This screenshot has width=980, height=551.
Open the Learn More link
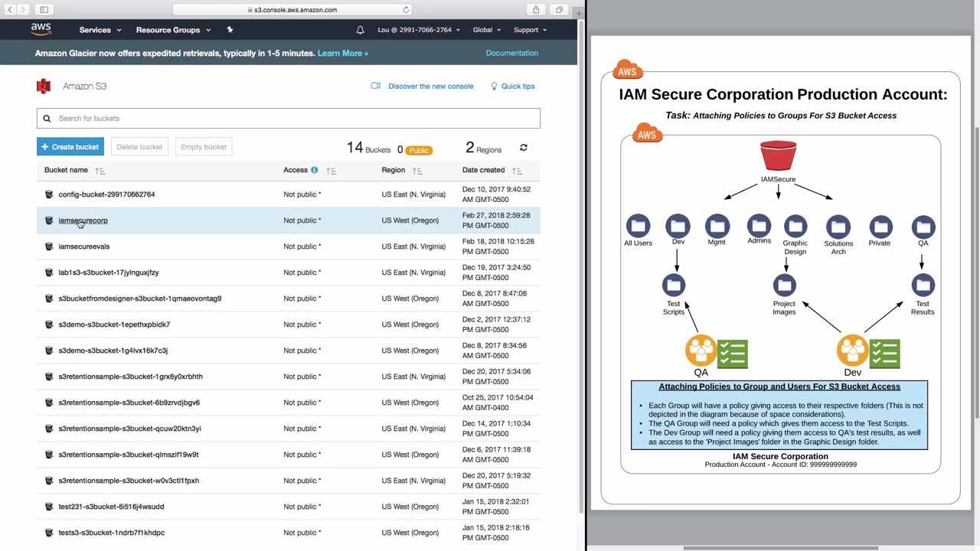pos(343,54)
